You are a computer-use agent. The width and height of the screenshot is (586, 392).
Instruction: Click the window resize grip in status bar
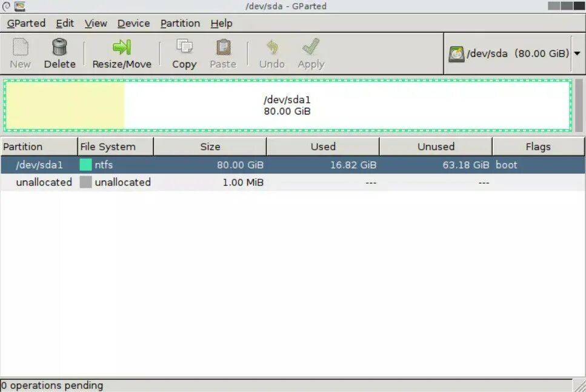point(580,386)
